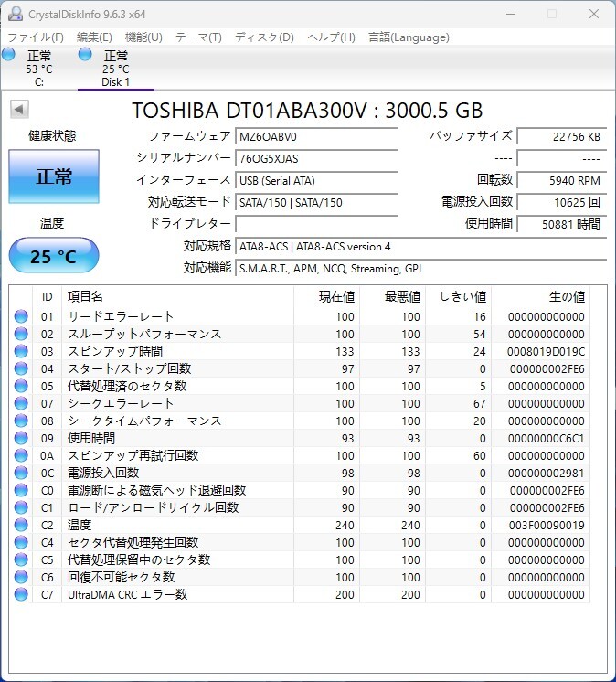This screenshot has width=616, height=682.
Task: Click the empty drive letter field
Action: (x=316, y=224)
